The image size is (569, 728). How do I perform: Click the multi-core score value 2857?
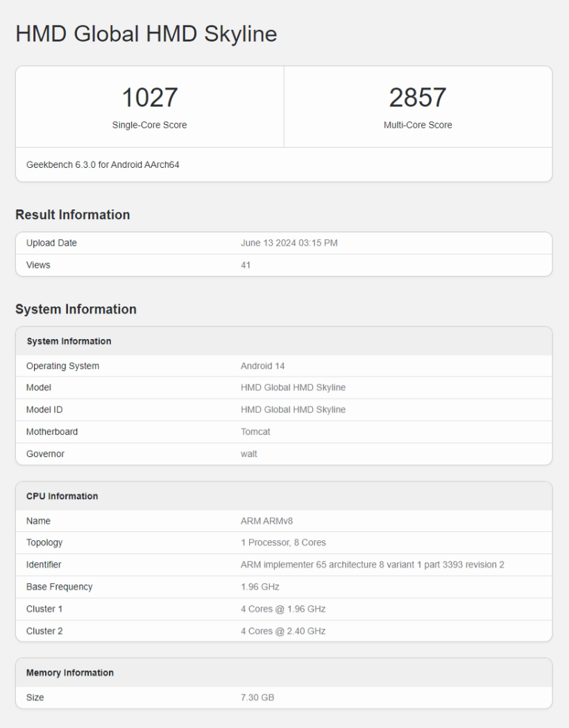click(418, 98)
